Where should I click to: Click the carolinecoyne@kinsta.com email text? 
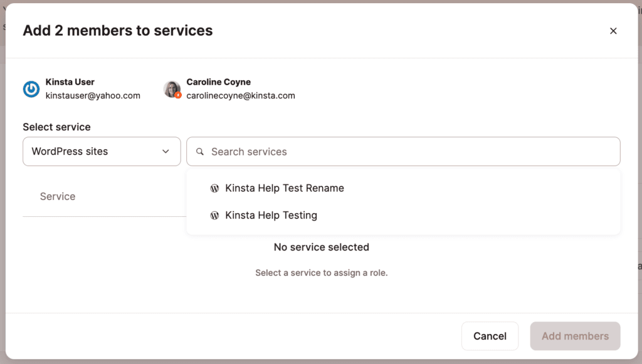(x=240, y=96)
